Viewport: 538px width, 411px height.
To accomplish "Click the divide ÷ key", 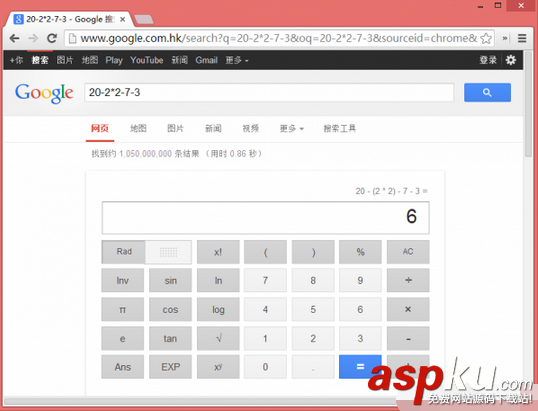I will pyautogui.click(x=408, y=280).
